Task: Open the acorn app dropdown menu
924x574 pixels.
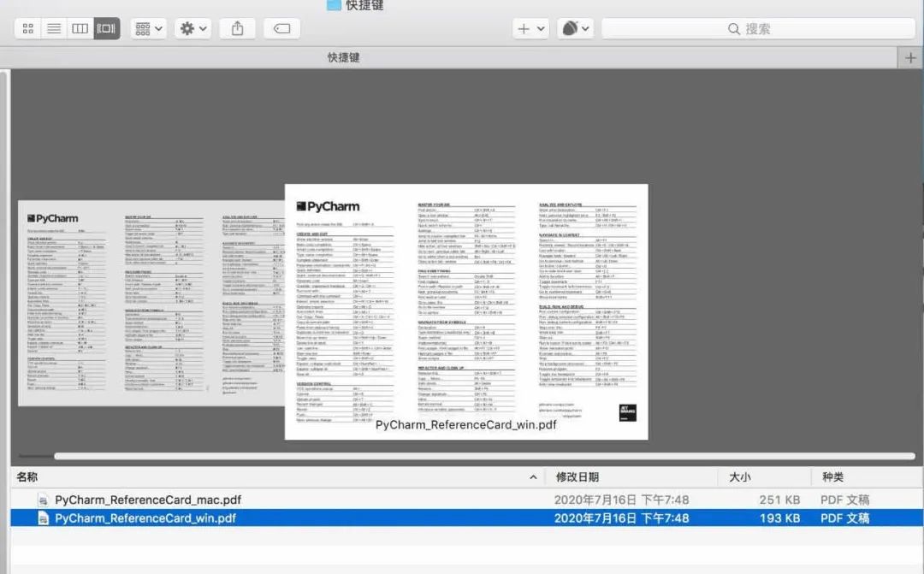Action: coord(575,28)
